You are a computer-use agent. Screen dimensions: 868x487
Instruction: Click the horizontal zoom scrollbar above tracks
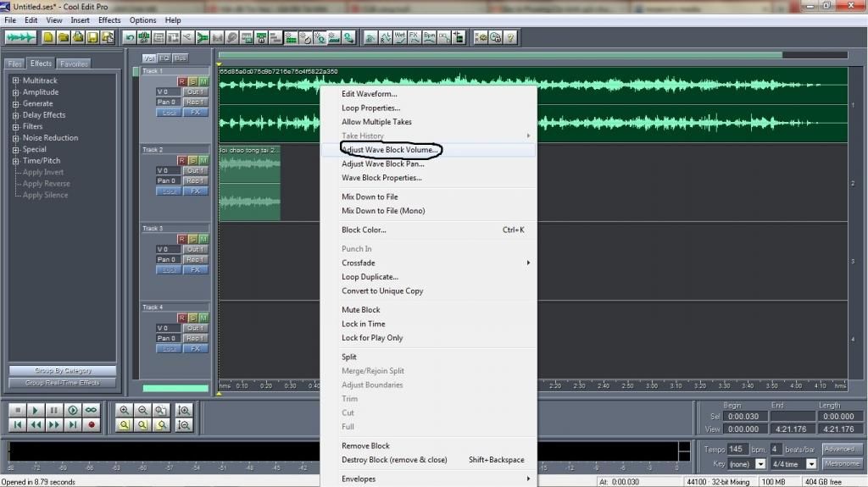coord(500,55)
